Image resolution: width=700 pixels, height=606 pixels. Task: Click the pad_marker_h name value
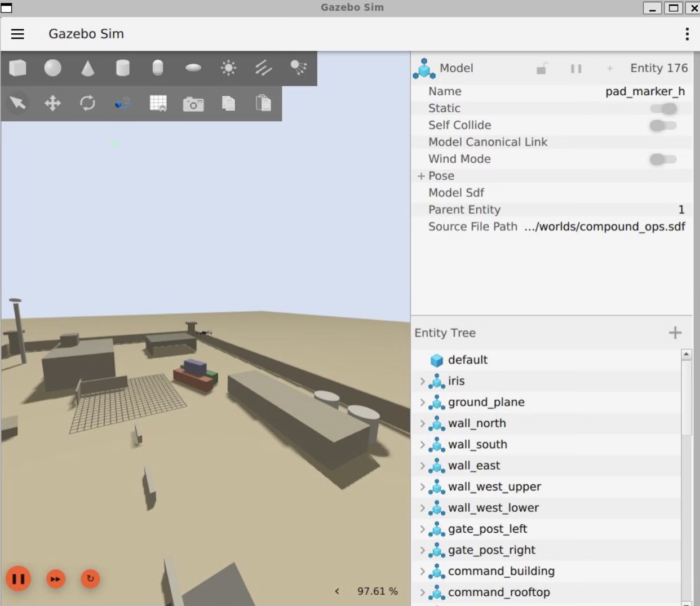pyautogui.click(x=645, y=91)
